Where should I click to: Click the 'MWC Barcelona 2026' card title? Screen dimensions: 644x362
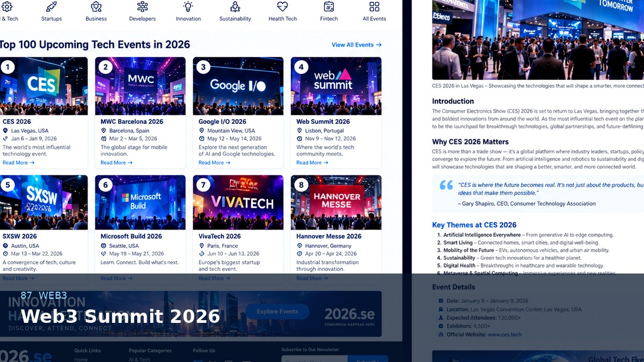tap(132, 122)
